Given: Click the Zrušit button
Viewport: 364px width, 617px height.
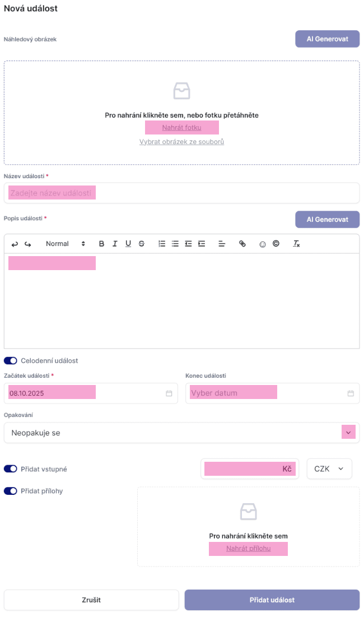Looking at the screenshot, I should (91, 600).
